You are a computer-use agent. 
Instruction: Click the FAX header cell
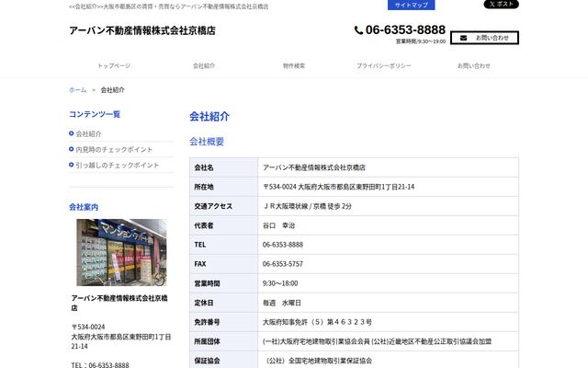click(224, 264)
